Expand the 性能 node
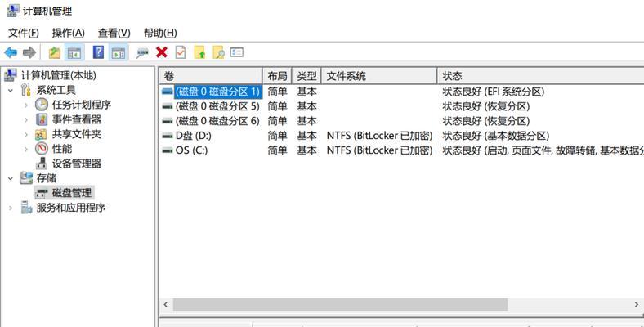This screenshot has width=644, height=327. pos(26,149)
